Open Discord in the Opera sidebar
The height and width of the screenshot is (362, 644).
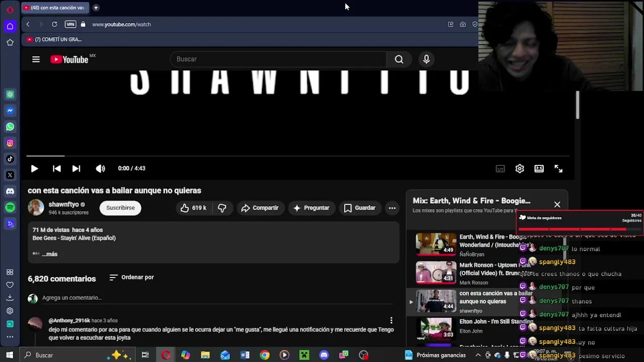(x=10, y=192)
